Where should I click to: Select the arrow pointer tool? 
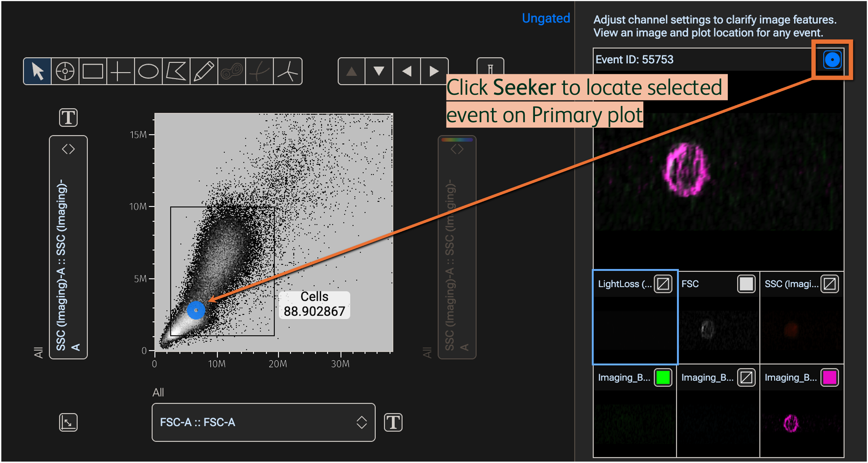click(37, 71)
